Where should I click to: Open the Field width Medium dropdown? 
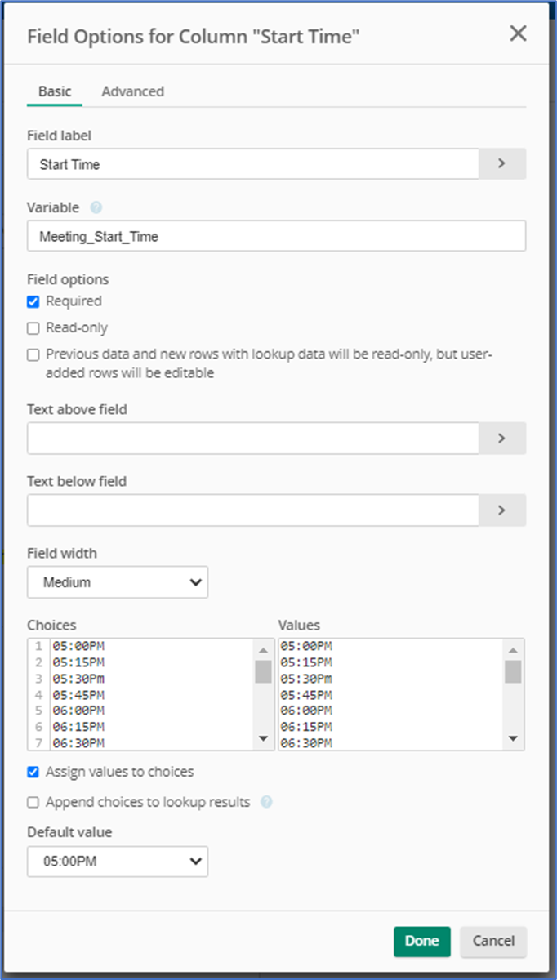(x=118, y=582)
